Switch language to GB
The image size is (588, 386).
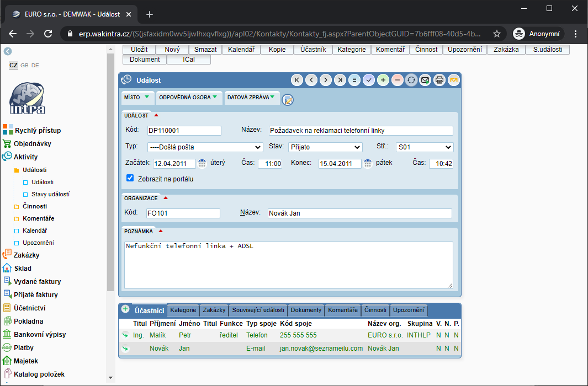point(24,66)
